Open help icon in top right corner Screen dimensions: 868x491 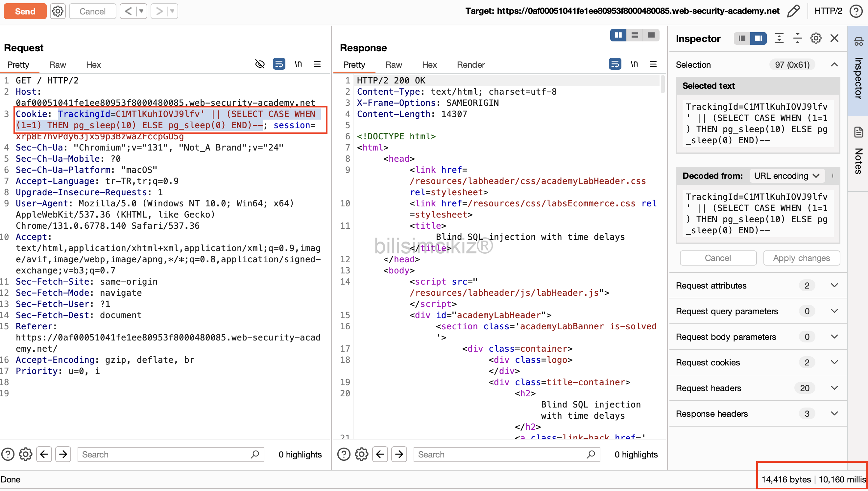click(x=856, y=11)
